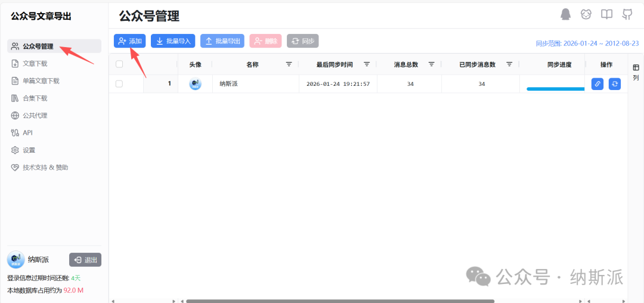This screenshot has width=644, height=303.
Task: Click the 批量导入 button
Action: point(173,41)
